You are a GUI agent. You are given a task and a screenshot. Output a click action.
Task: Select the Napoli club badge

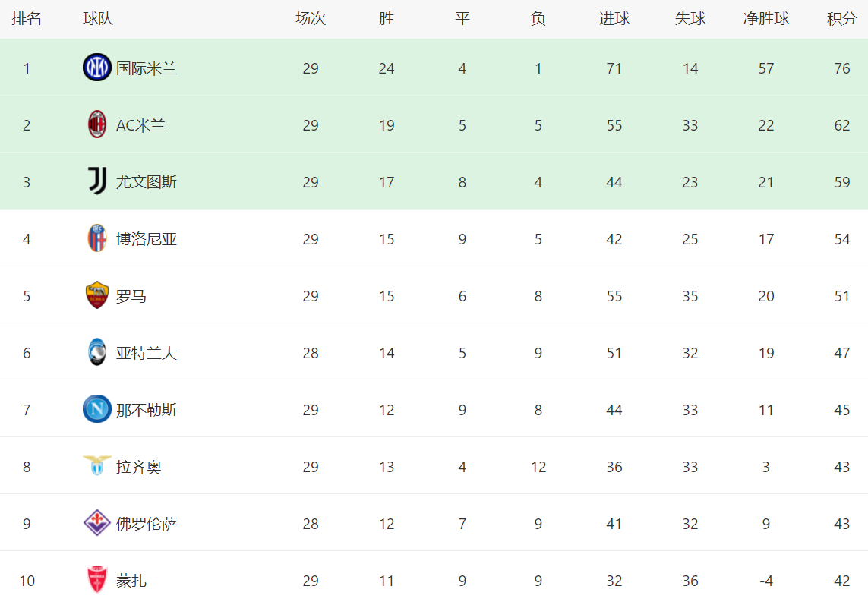point(97,409)
